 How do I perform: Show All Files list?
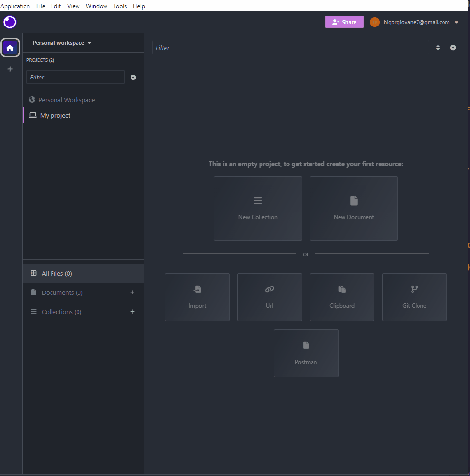point(56,273)
